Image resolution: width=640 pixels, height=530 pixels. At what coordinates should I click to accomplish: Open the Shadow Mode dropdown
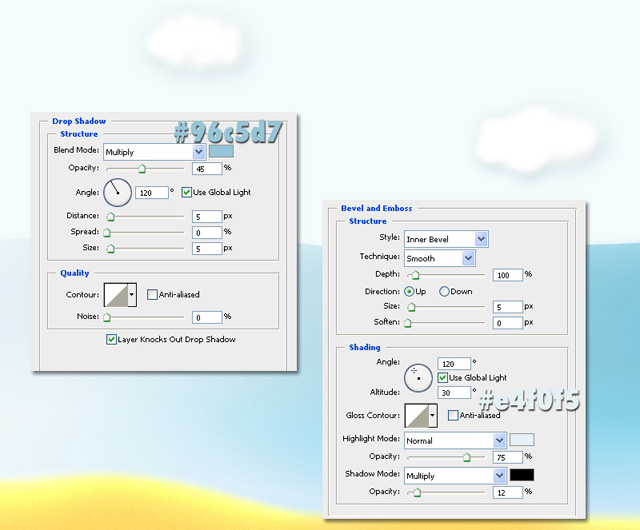[x=455, y=476]
